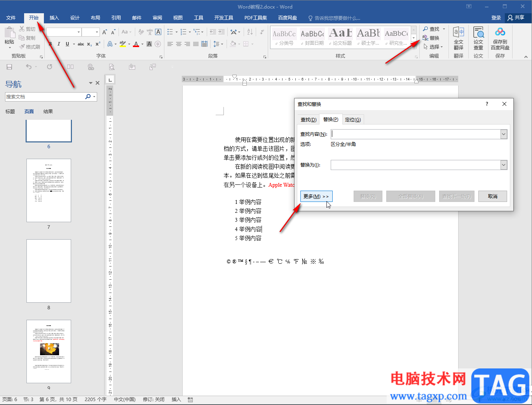Increase font size with the larger A icon
532x405 pixels.
pos(105,32)
